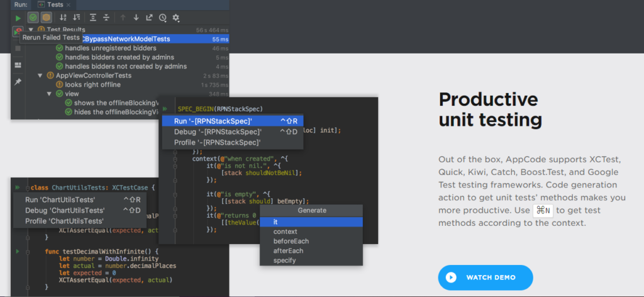
Task: Sort tests by duration icon
Action: coord(76,17)
